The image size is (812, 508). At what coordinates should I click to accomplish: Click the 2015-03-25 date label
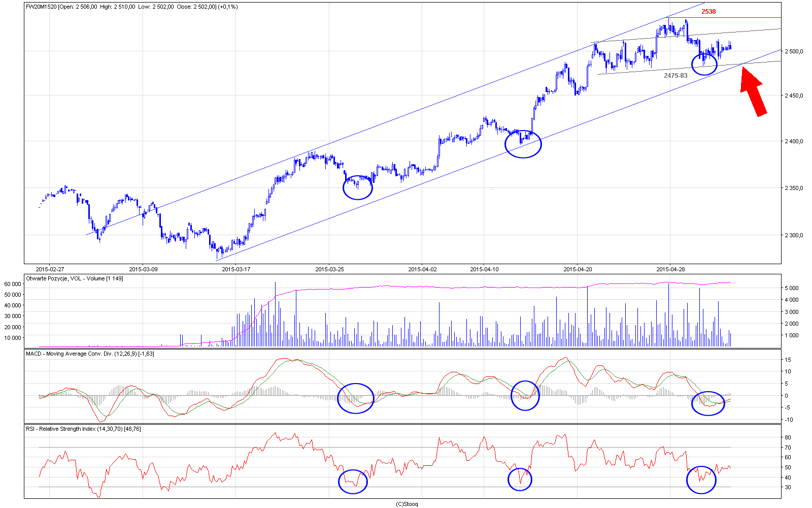coord(329,269)
